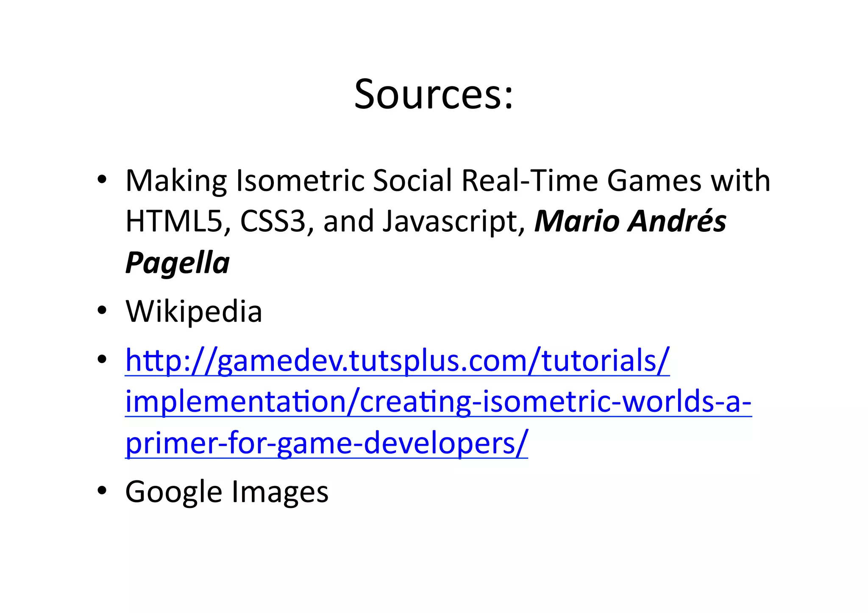Click the 'HTML5, CSS3, and Javascript,' text
The height and width of the screenshot is (613, 868).
point(326,222)
